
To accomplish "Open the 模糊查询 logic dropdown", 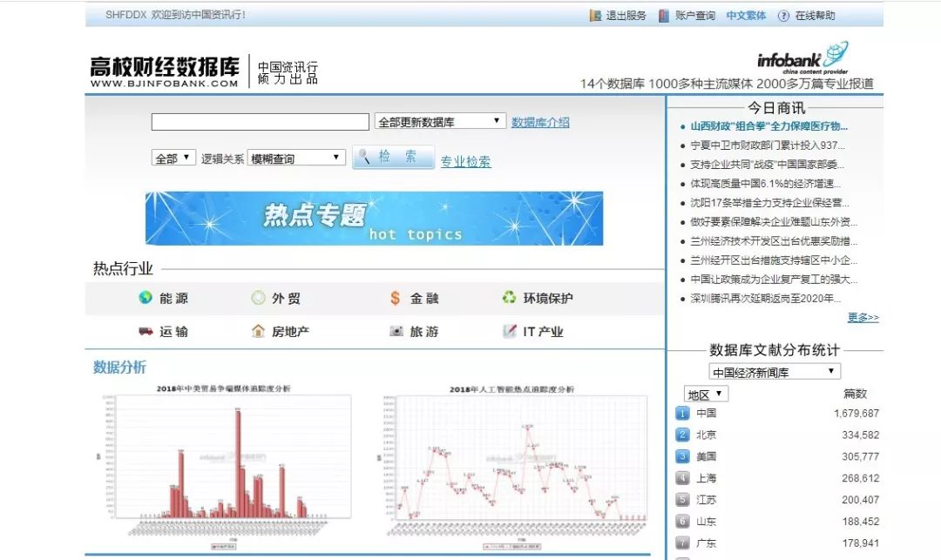I will coord(296,158).
